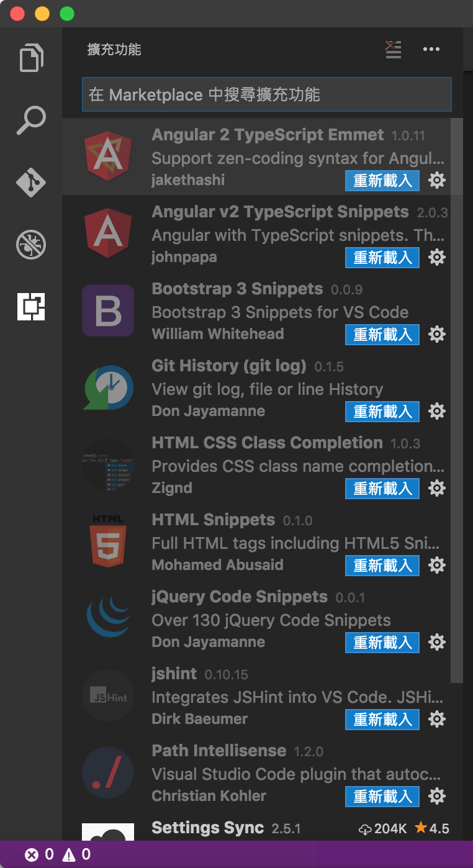Screen dimensions: 473x868
Task: Select the Angular v2 TypeScript Snippets title
Action: pos(280,212)
